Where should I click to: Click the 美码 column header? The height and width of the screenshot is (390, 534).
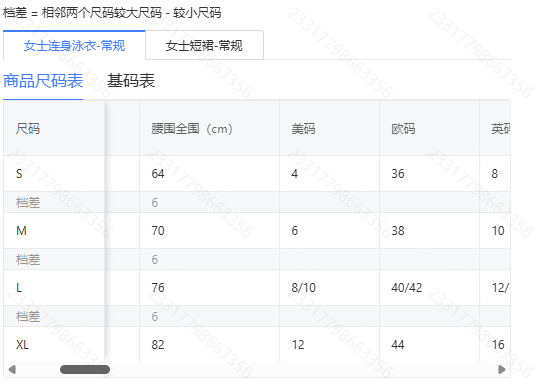pos(303,129)
